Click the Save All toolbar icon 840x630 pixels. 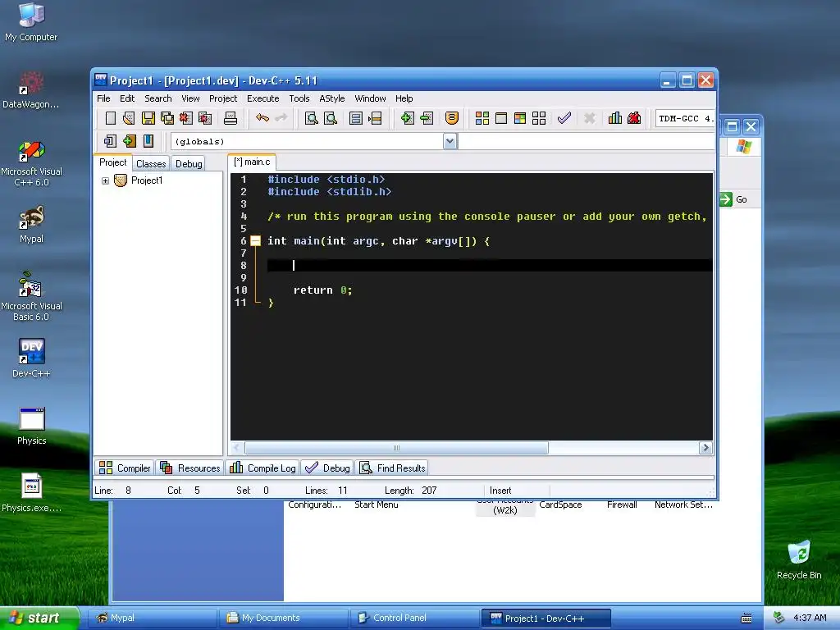click(x=167, y=118)
